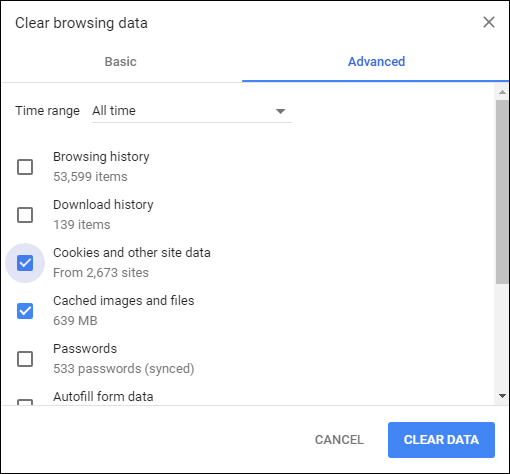
Task: Click Cached images and files label
Action: point(124,301)
